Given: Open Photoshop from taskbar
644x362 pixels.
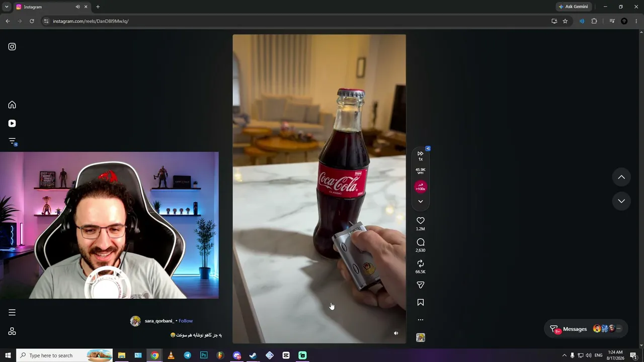Looking at the screenshot, I should 204,355.
